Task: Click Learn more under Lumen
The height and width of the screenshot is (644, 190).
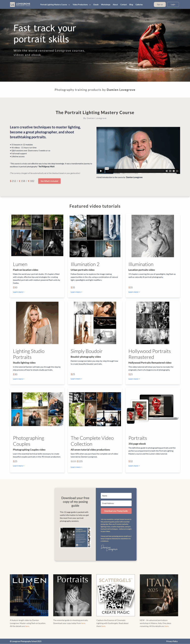Action: click(19, 292)
